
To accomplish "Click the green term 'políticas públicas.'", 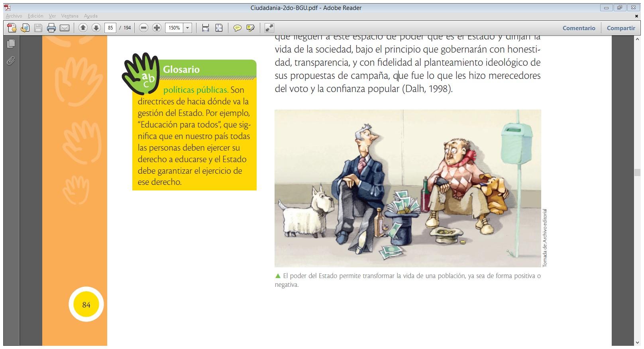I will (x=196, y=90).
